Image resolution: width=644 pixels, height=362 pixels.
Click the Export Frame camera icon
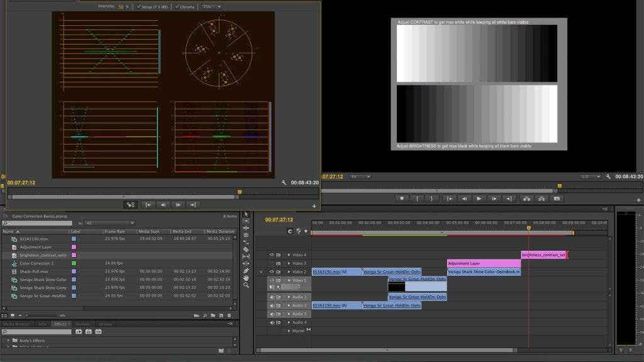tap(557, 199)
